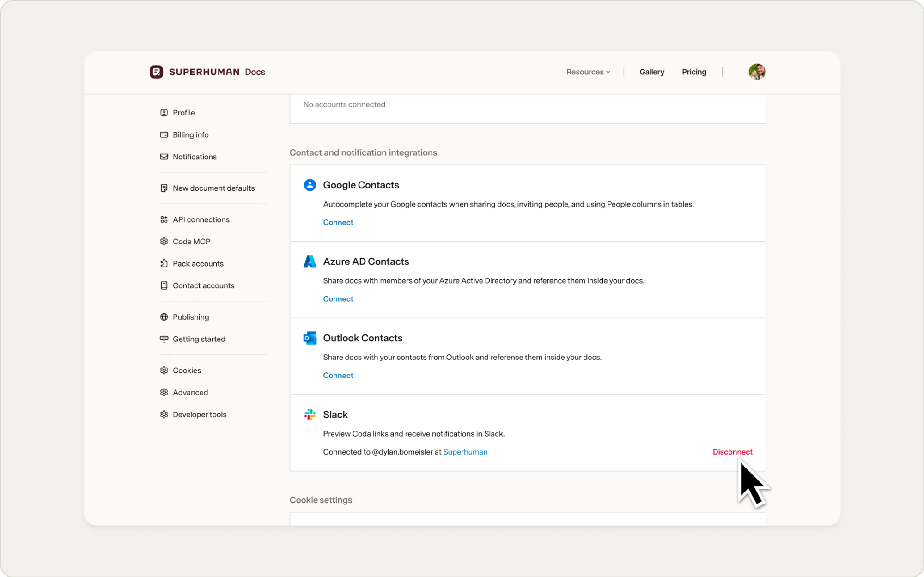Click the Advanced gear icon
924x577 pixels.
tap(164, 392)
